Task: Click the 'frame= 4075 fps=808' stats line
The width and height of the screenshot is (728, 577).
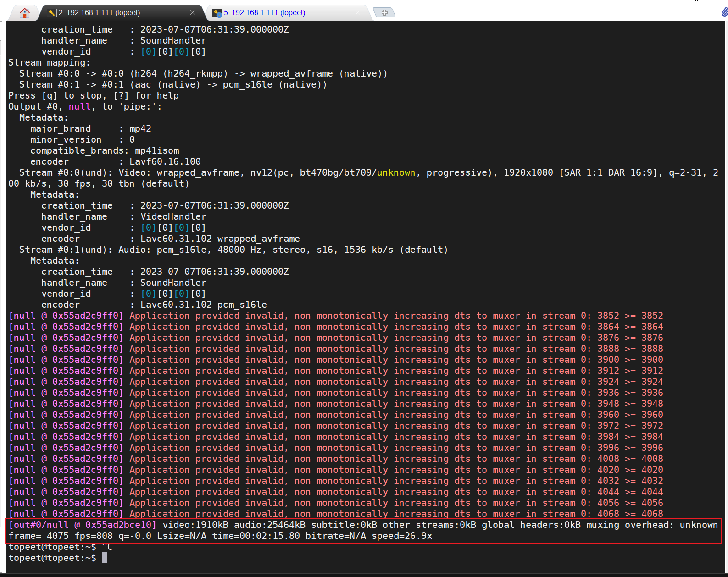Action: coord(220,536)
